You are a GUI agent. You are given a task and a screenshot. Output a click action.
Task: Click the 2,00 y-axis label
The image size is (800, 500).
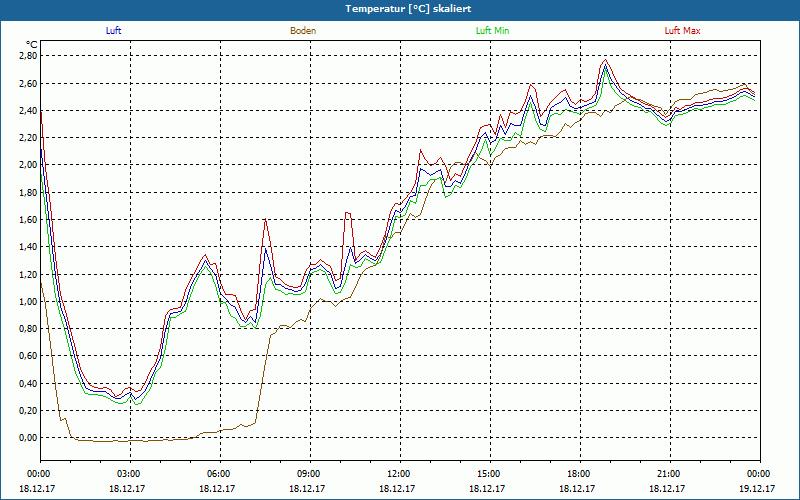[28, 165]
